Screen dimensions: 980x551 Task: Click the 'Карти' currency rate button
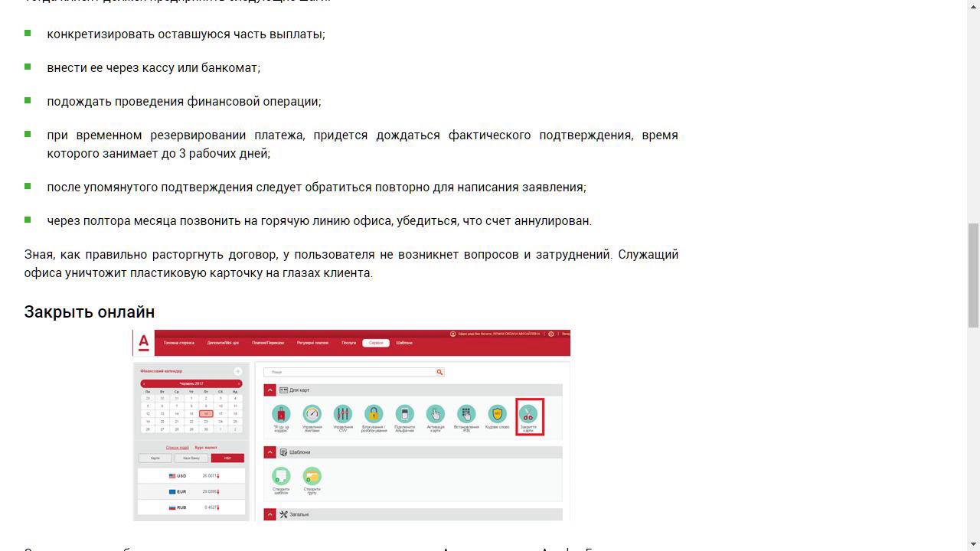pyautogui.click(x=155, y=458)
